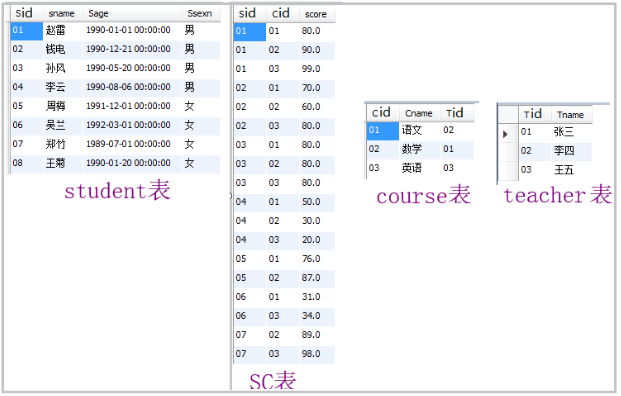Viewport: 621px width, 396px height.
Task: Select the blank row selector header in teacher table
Action: [508, 115]
